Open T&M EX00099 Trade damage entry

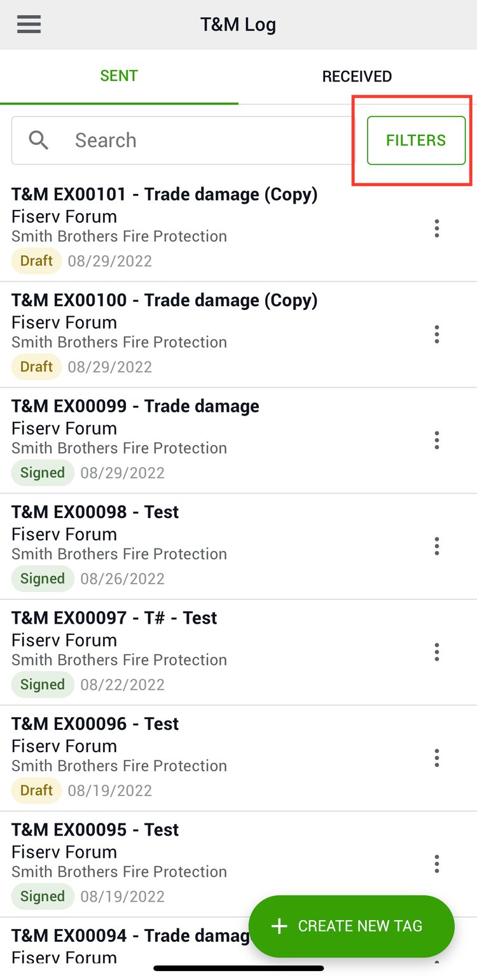(x=135, y=407)
